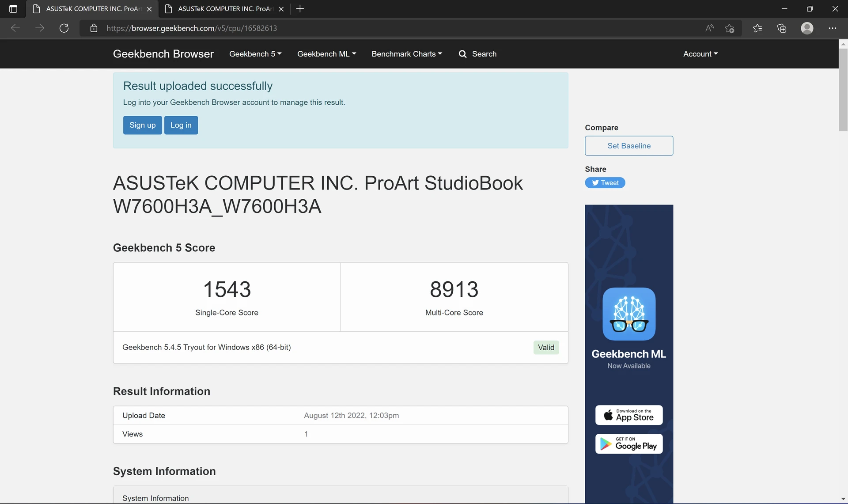Click the Upload Date value text
This screenshot has width=848, height=504.
pos(352,416)
